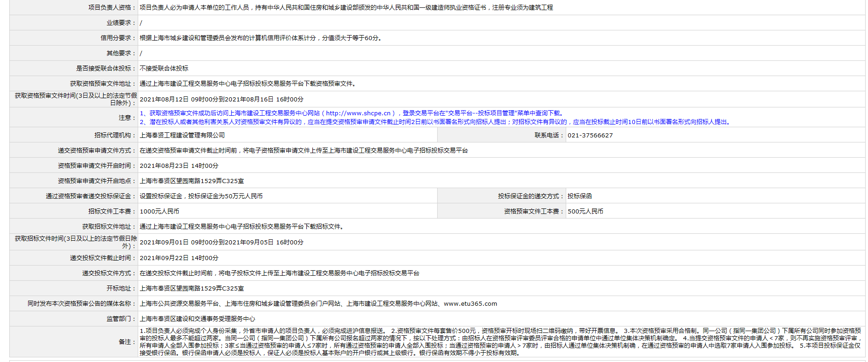Click the 不接受联合体投标 value
Image resolution: width=868 pixels, height=362 pixels.
[164, 69]
